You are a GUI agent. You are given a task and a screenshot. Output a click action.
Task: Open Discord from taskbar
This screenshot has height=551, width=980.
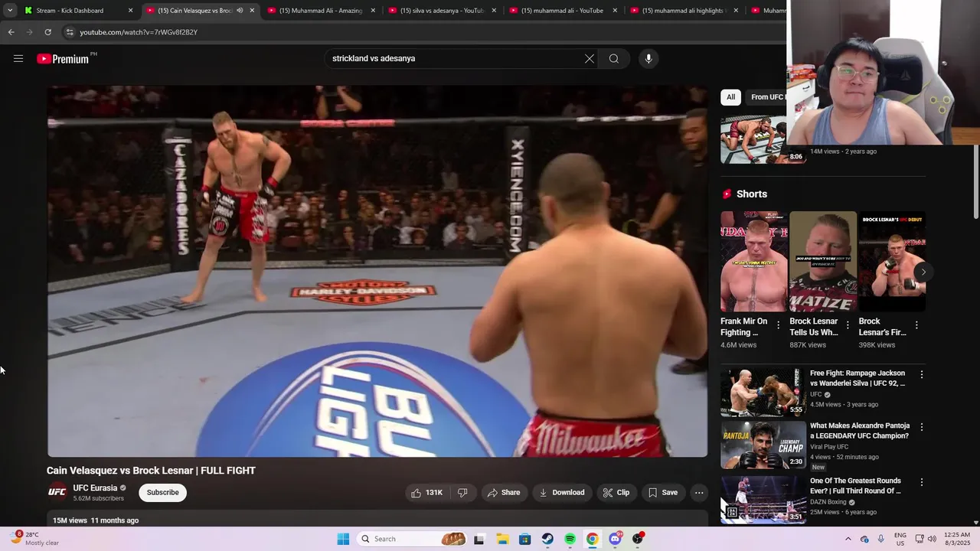[615, 539]
